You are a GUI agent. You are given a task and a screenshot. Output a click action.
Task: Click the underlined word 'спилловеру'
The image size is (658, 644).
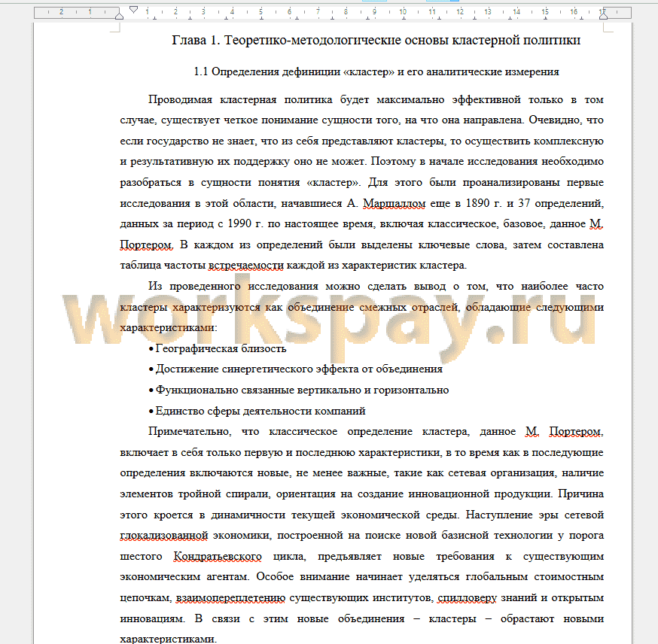(467, 598)
